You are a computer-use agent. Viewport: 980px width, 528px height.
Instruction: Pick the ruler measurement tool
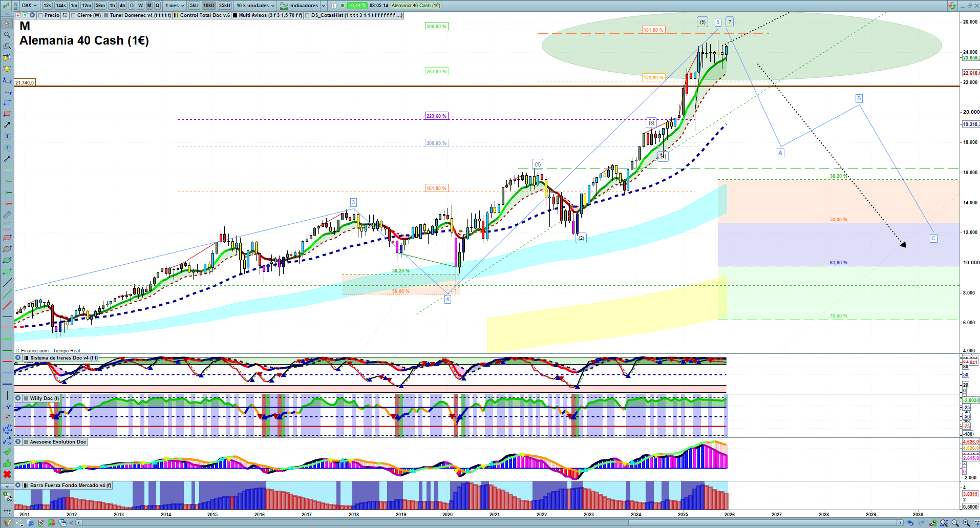coord(7,215)
